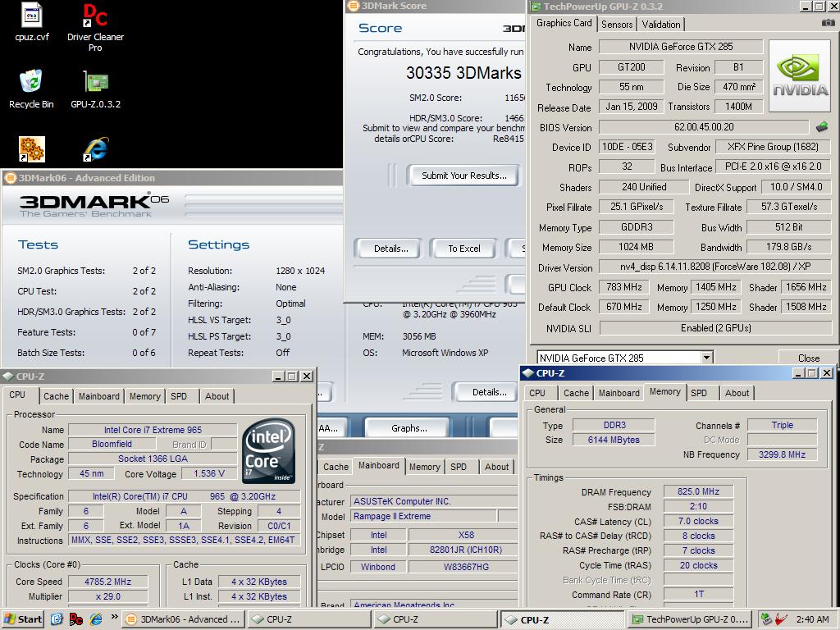The height and width of the screenshot is (630, 840).
Task: Open Memory tab in left CPU-Z window
Action: [144, 396]
